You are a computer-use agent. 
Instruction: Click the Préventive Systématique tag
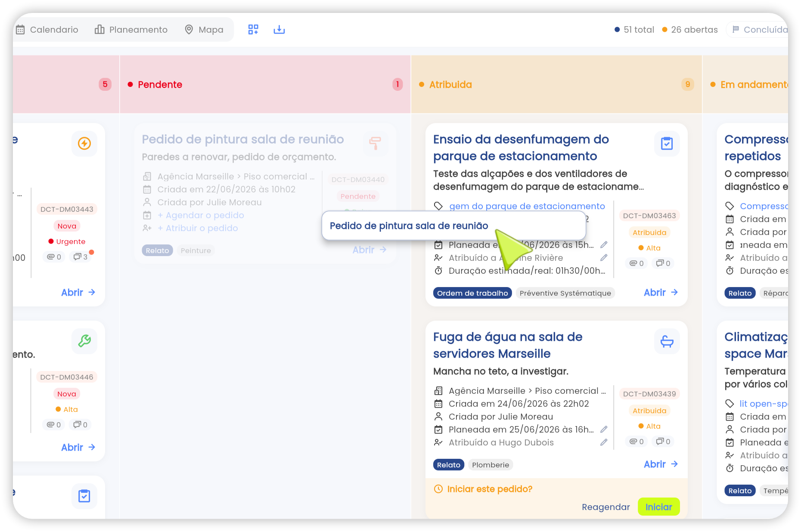click(565, 293)
